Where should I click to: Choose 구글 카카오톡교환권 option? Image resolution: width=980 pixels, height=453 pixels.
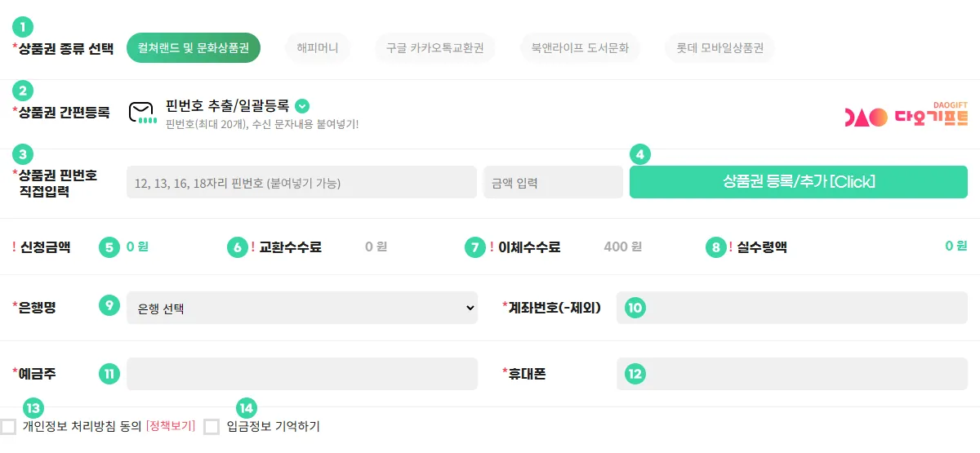[434, 48]
